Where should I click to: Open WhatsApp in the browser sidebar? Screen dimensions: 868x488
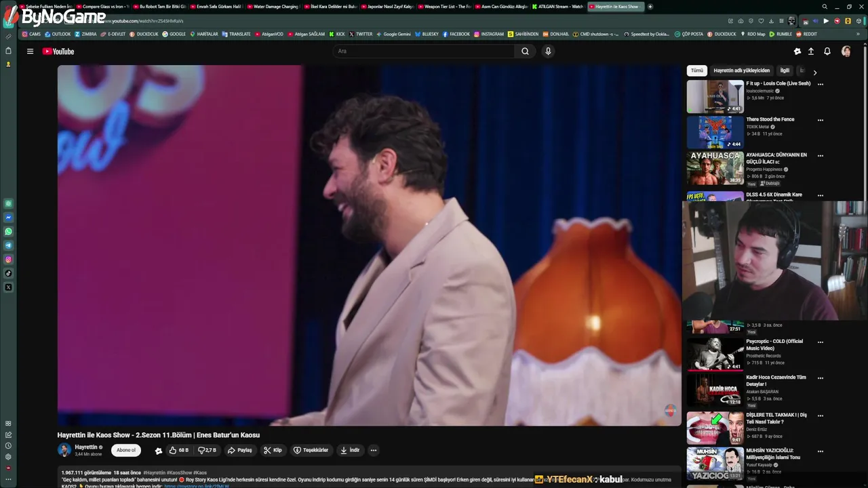8,232
